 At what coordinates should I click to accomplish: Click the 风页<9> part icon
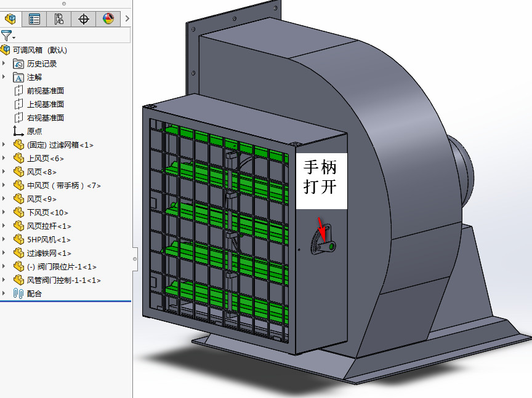click(18, 199)
